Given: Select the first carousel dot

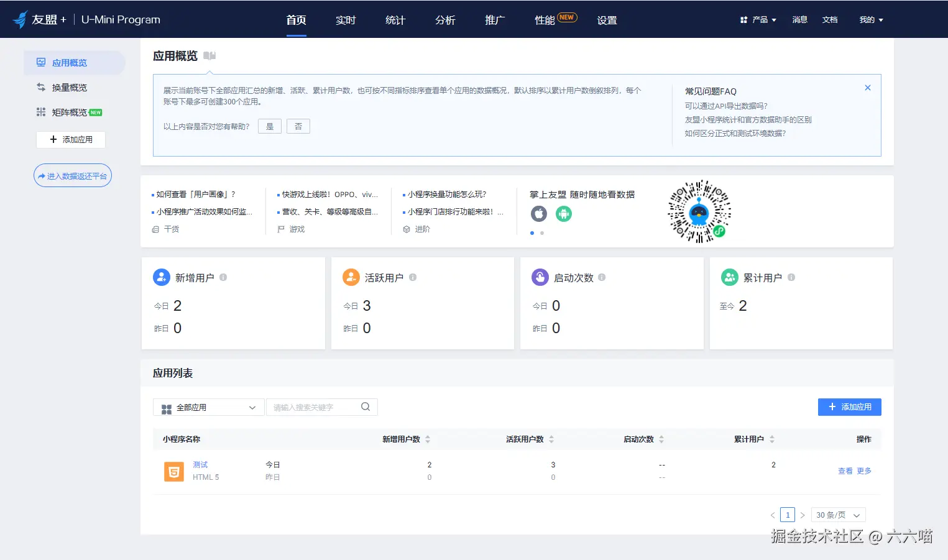Looking at the screenshot, I should (x=532, y=233).
